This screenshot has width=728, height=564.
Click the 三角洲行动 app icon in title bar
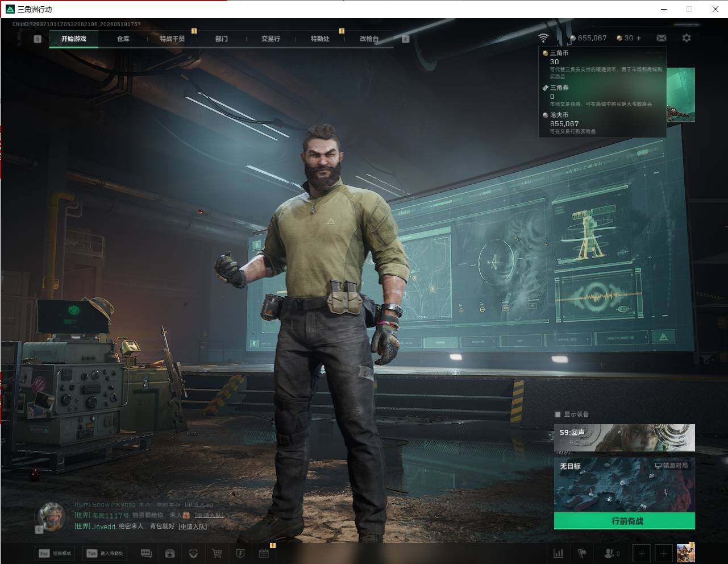point(10,9)
